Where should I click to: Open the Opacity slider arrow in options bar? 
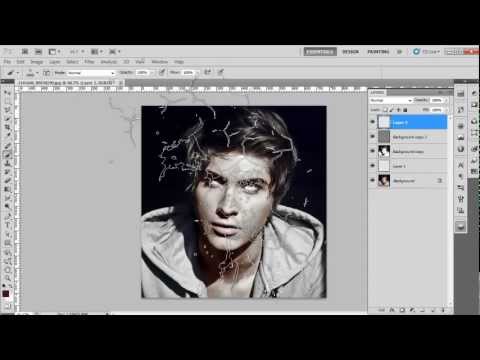coord(152,72)
